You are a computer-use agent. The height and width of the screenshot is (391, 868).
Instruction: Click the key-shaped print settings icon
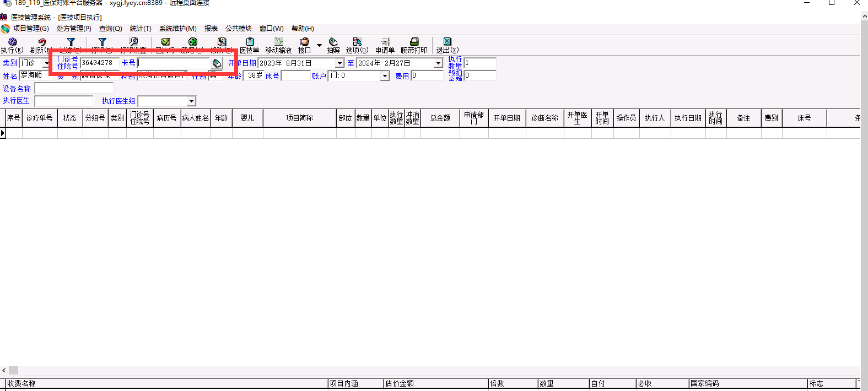tap(133, 42)
